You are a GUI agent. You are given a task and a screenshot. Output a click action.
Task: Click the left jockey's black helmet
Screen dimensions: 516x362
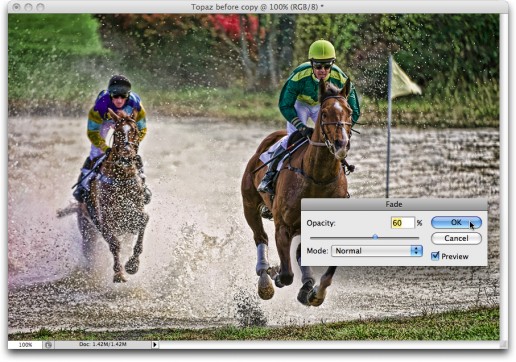tap(119, 84)
